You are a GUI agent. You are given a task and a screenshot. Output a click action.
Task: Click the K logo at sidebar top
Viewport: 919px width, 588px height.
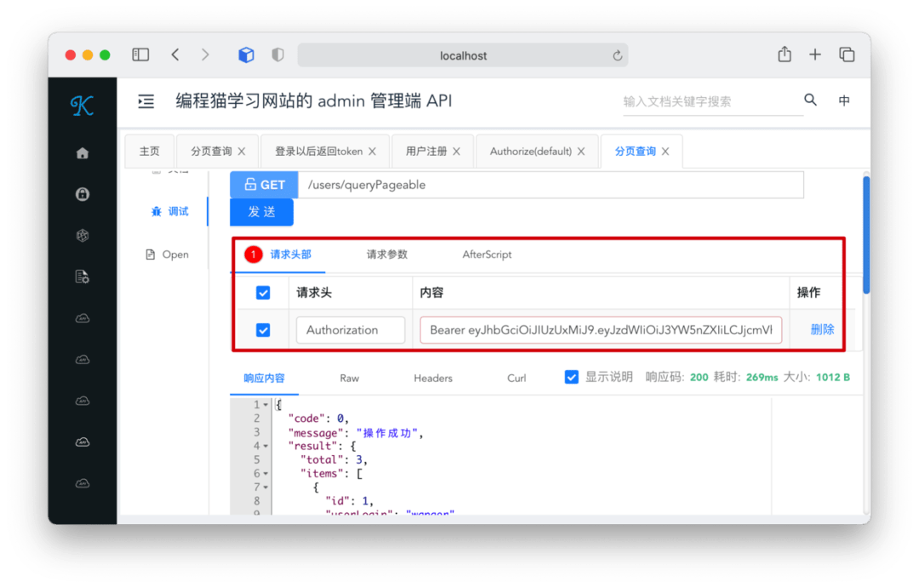point(82,106)
